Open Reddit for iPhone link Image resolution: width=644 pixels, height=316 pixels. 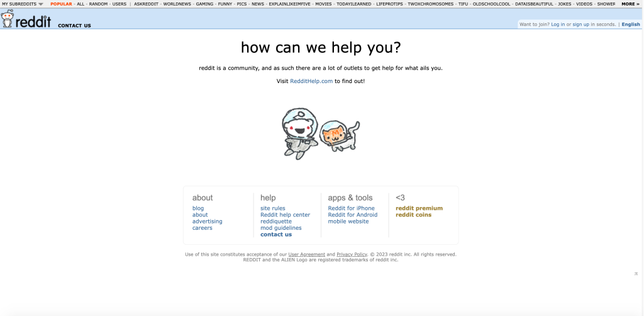(x=351, y=208)
